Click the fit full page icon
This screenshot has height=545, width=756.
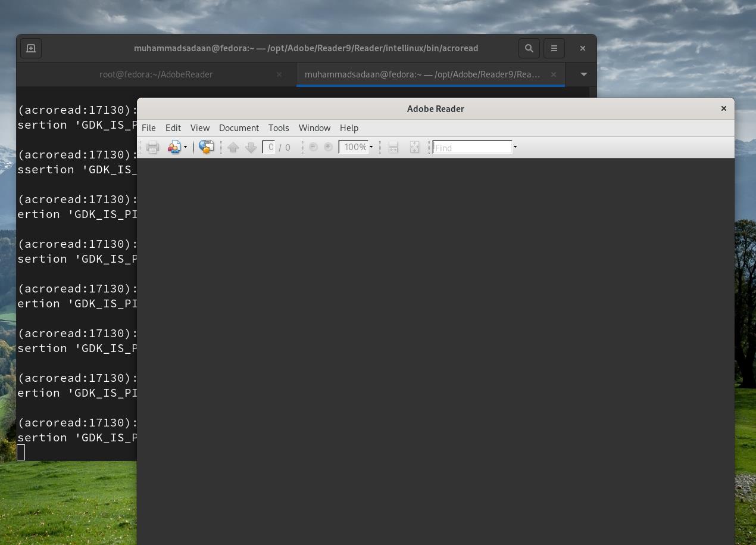414,147
